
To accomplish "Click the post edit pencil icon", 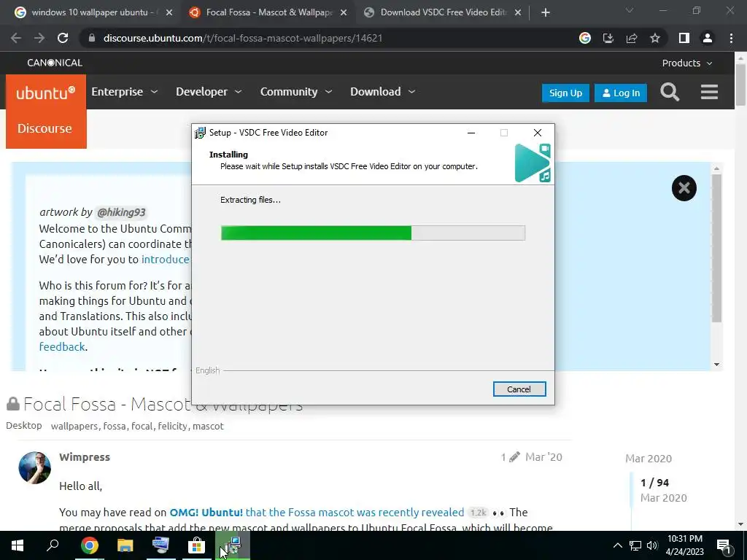I will point(514,457).
